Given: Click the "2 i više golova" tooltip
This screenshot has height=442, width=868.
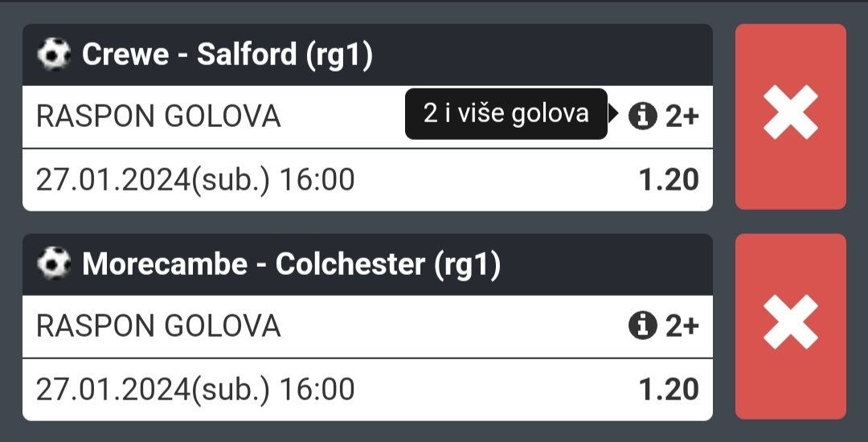Looking at the screenshot, I should click(x=506, y=114).
